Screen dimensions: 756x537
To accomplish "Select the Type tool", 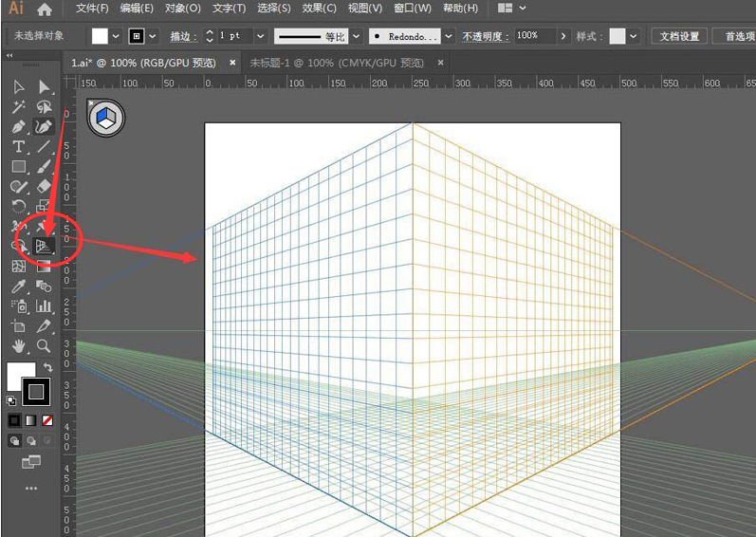I will point(18,147).
